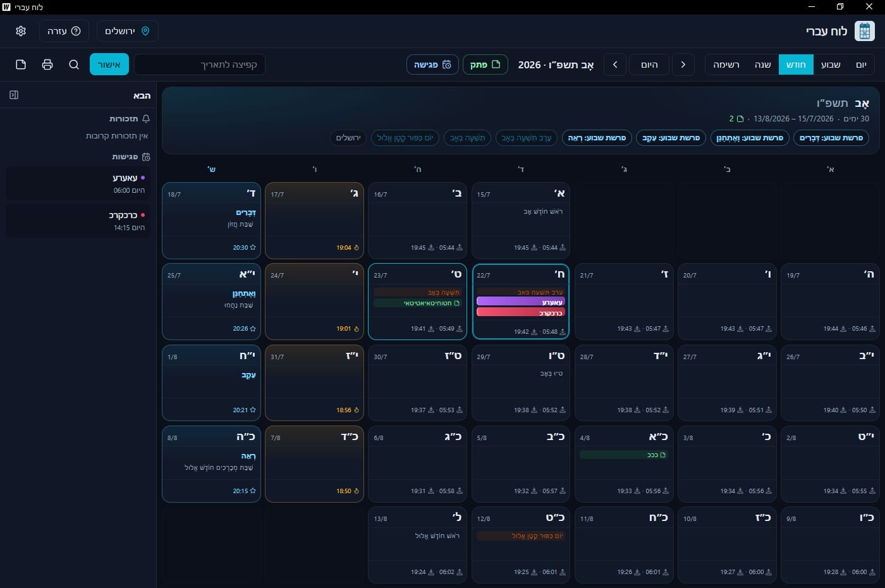Click the printer icon
The height and width of the screenshot is (588, 885).
coord(47,64)
